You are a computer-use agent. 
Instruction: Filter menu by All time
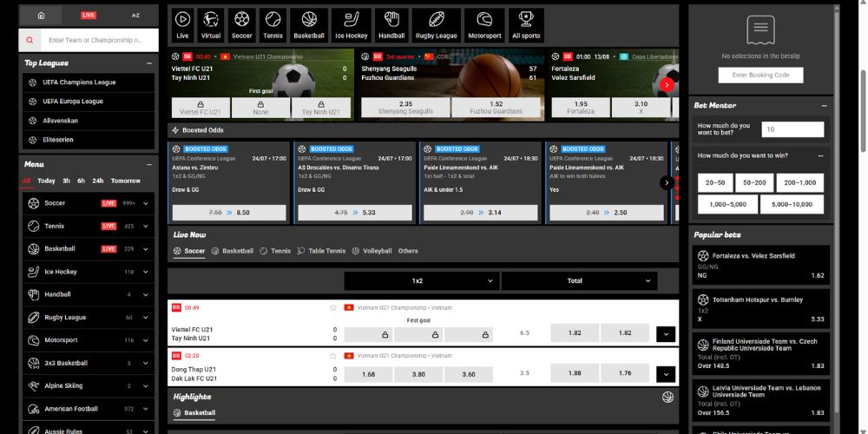click(27, 181)
